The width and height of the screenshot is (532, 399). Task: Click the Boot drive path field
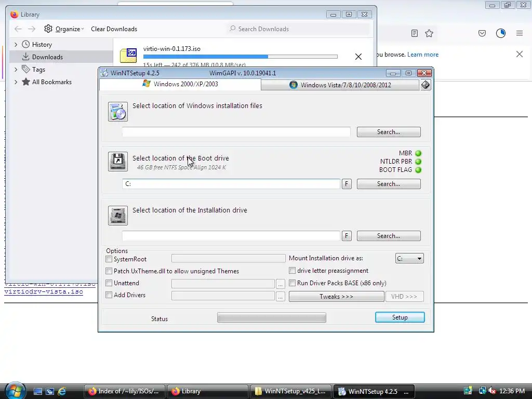point(231,184)
